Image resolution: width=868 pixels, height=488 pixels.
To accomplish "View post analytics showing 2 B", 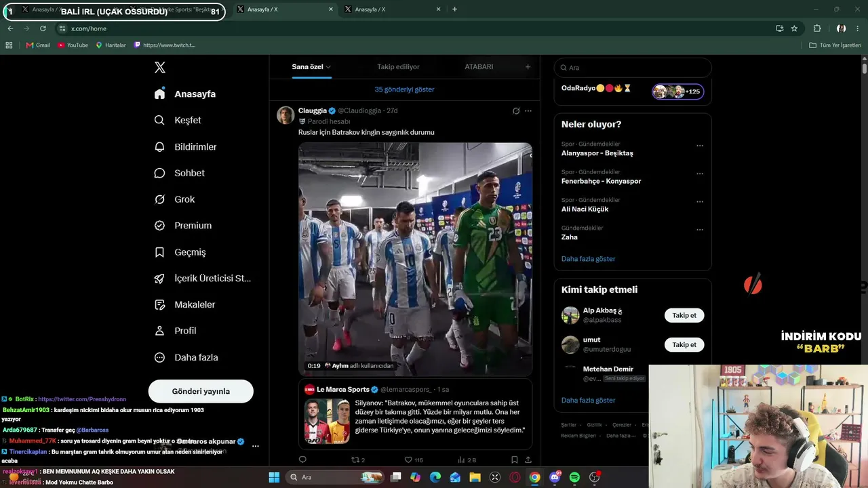I will click(467, 460).
